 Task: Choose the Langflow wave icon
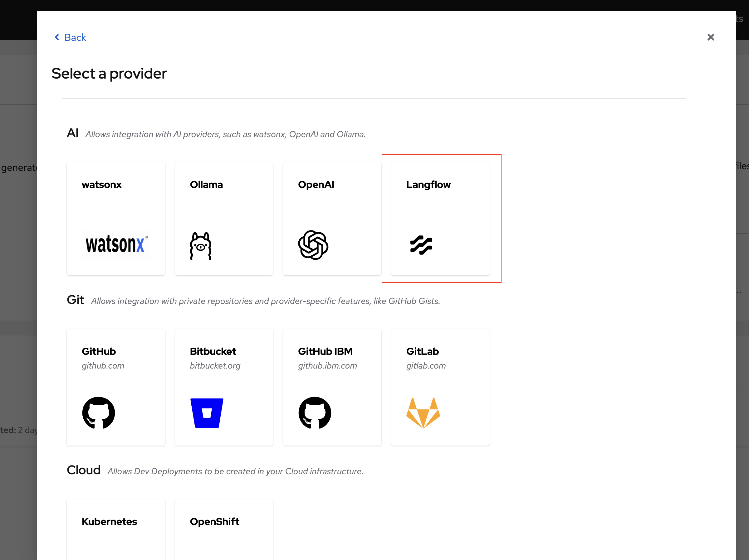421,245
